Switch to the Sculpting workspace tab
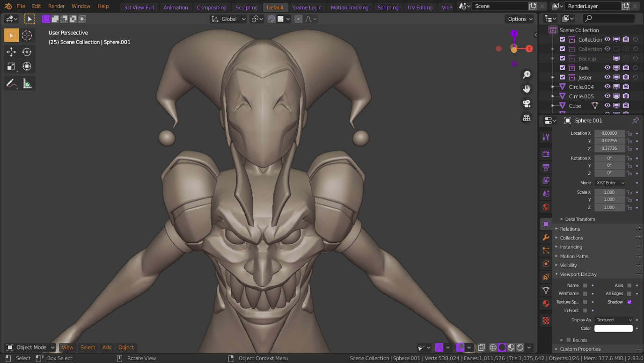This screenshot has height=363, width=644. (x=247, y=7)
